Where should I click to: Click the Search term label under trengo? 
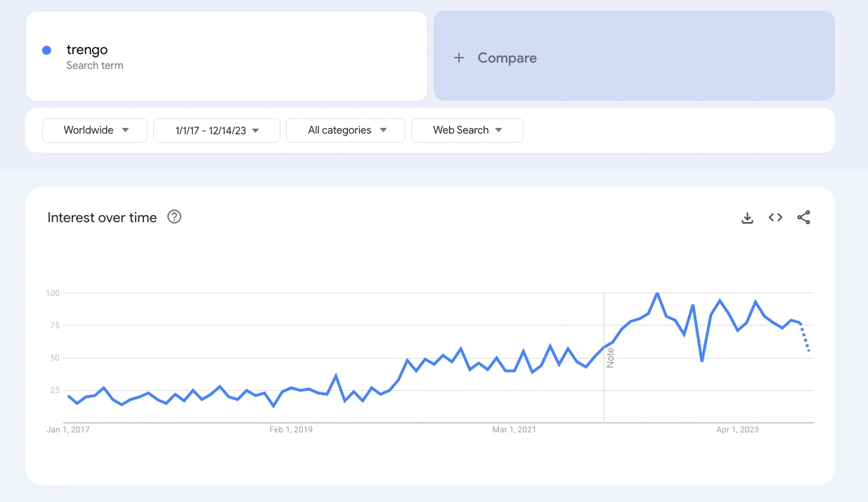tap(95, 65)
